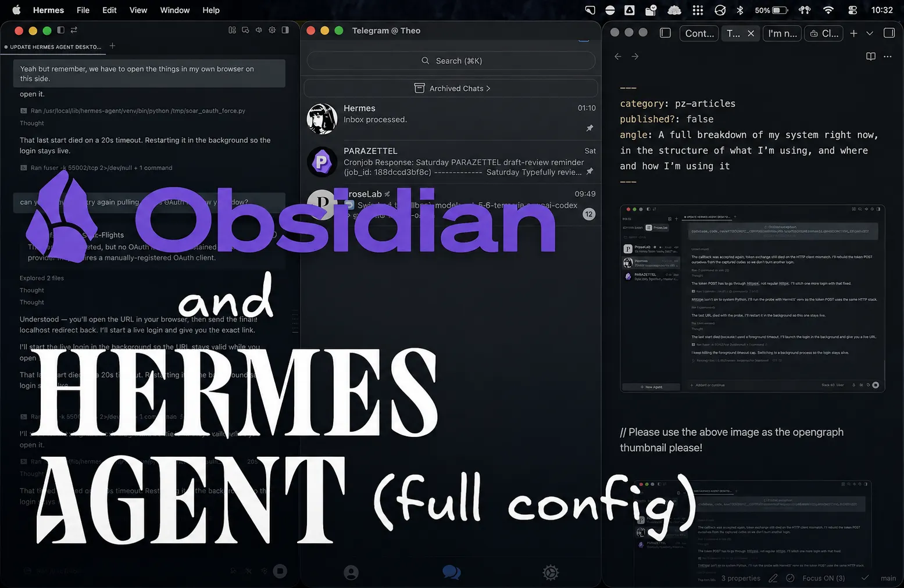The height and width of the screenshot is (588, 904).
Task: Click the unread badge showing 12
Action: coord(589,214)
